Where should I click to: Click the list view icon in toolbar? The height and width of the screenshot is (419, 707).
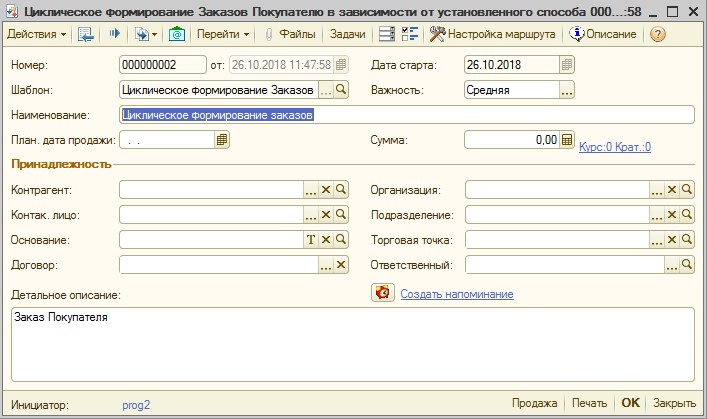point(386,34)
